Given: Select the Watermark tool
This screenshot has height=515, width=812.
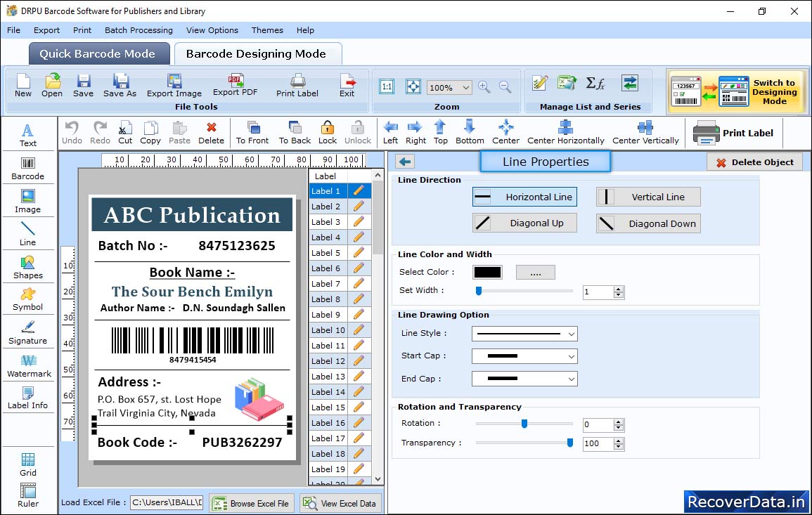Looking at the screenshot, I should click(29, 366).
